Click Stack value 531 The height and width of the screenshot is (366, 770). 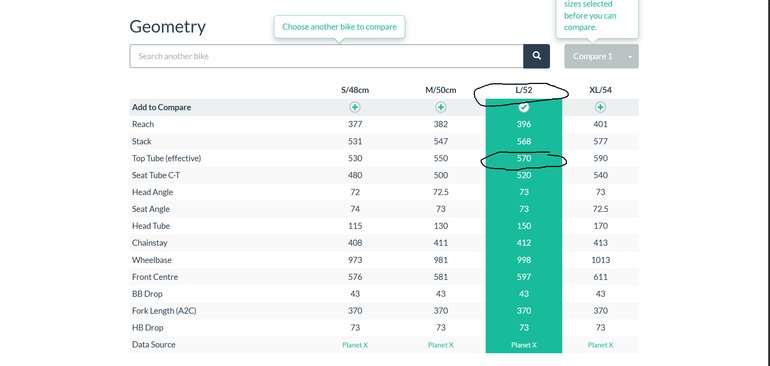[355, 141]
